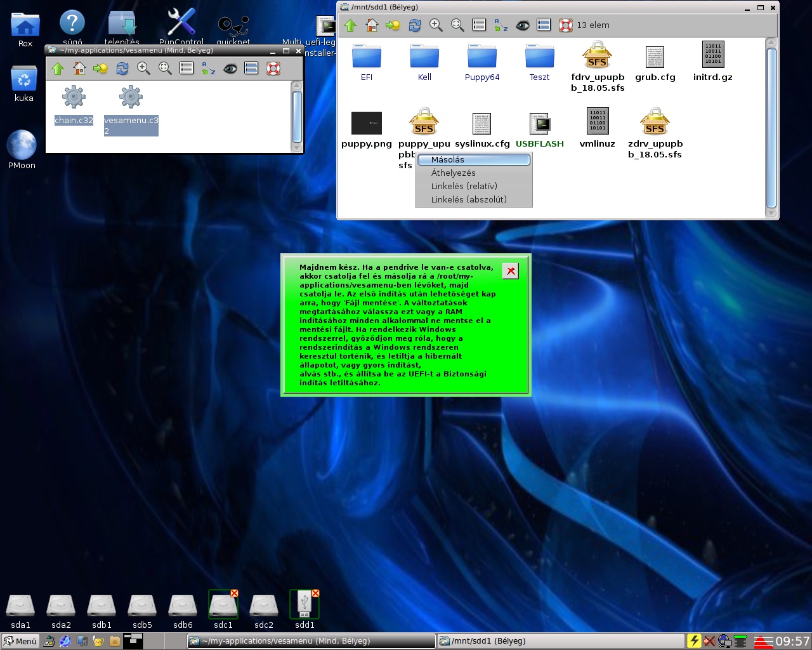
Task: Choose Áthelyezés from the drop menu
Action: click(x=473, y=173)
